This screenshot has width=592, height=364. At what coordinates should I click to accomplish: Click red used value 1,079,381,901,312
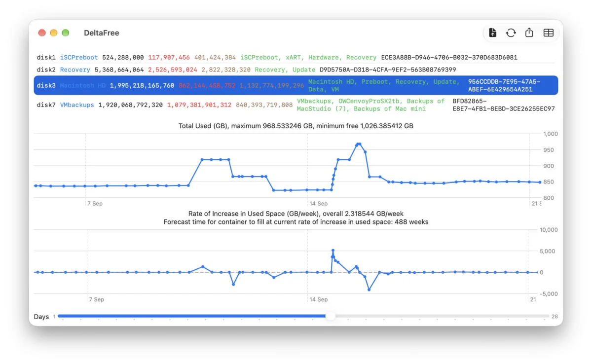199,105
